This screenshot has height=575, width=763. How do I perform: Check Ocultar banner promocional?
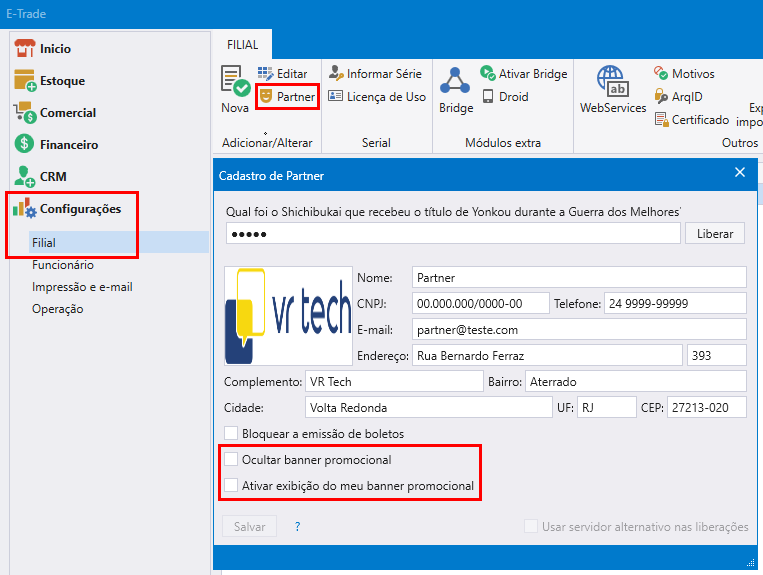click(x=232, y=460)
